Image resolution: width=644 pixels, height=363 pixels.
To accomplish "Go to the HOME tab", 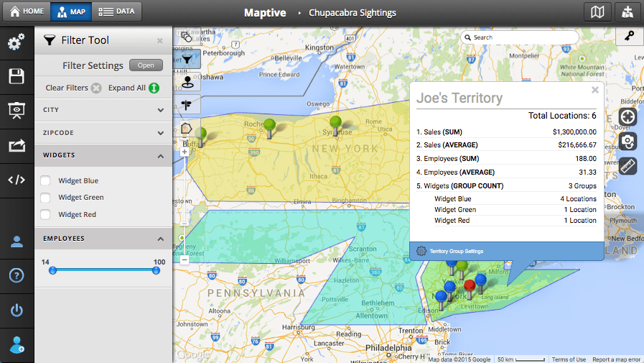I will [27, 12].
